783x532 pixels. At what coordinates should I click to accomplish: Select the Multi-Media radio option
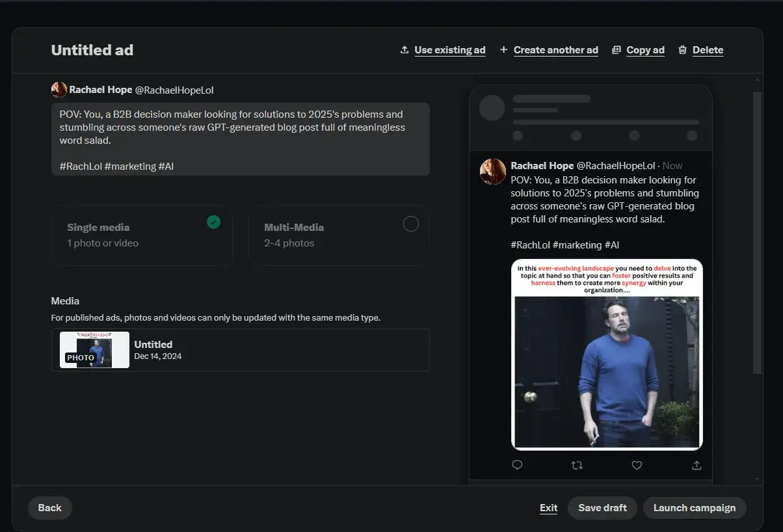(x=410, y=224)
